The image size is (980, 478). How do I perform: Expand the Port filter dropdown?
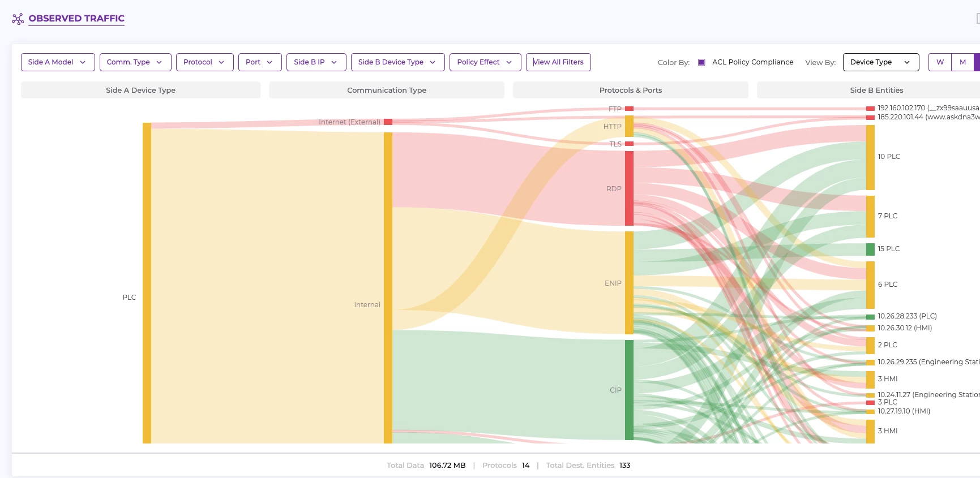pos(259,62)
